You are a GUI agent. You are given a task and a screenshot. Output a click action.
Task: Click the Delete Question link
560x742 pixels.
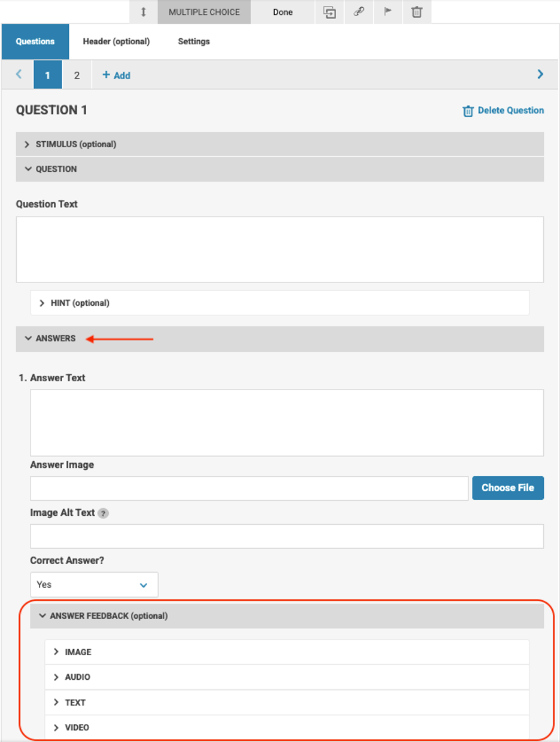[503, 111]
